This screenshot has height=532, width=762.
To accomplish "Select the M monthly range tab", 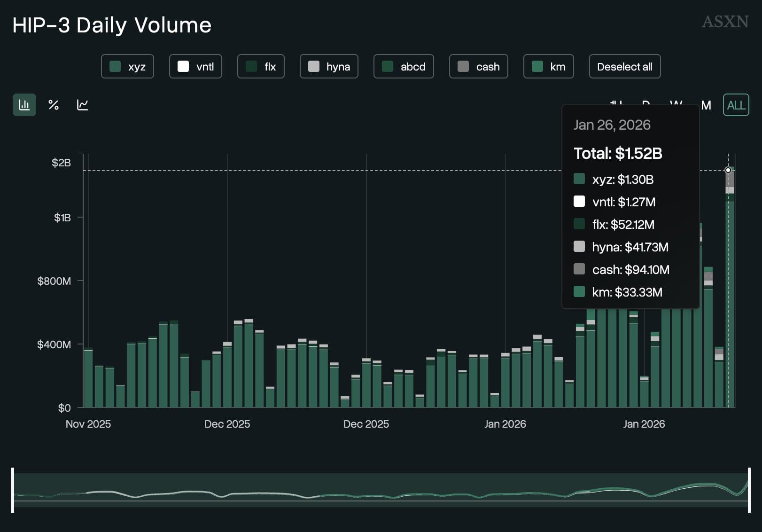I will click(706, 105).
